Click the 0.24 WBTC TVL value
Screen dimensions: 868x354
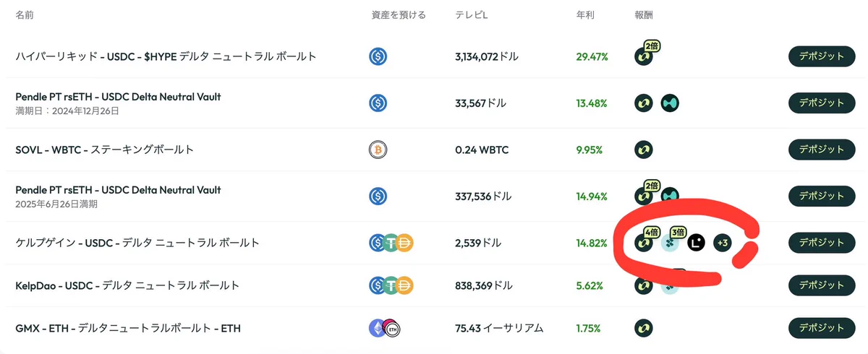click(482, 150)
